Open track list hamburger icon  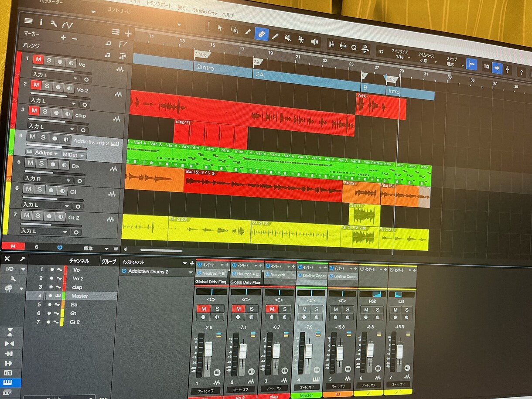[28, 20]
